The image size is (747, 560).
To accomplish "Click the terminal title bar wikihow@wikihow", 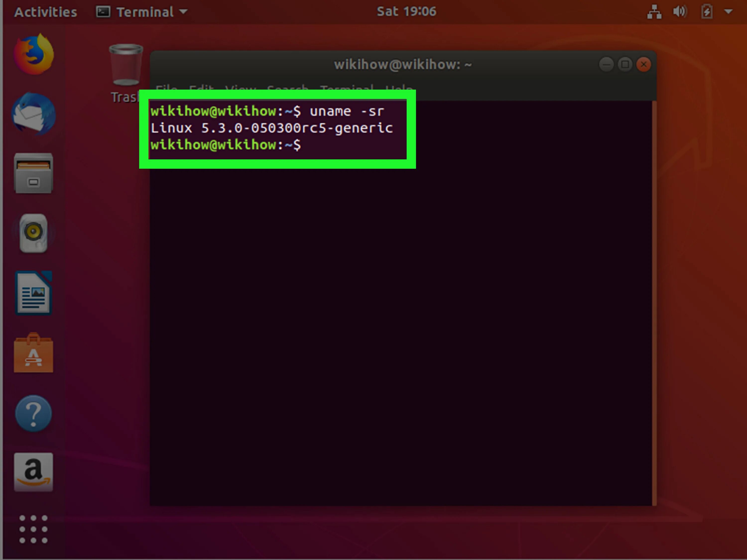I will pyautogui.click(x=403, y=64).
